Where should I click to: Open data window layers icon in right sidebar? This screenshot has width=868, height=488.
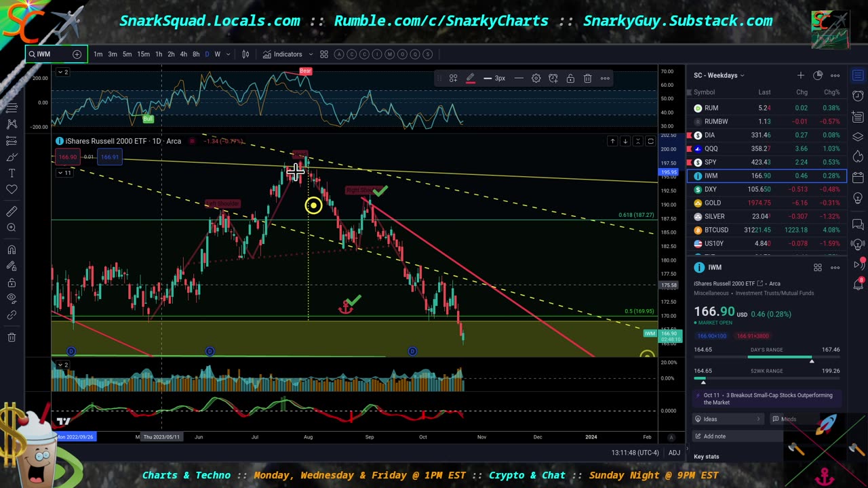pyautogui.click(x=858, y=137)
